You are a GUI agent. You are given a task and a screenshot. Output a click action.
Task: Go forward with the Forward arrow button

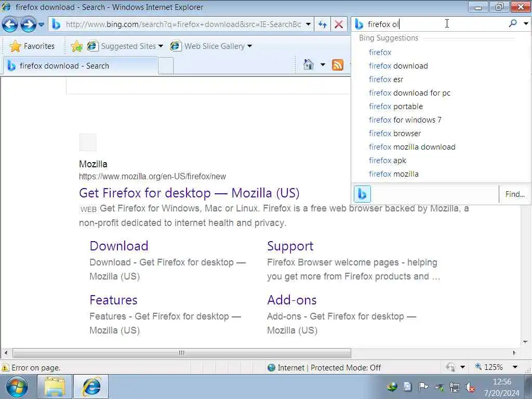click(x=28, y=24)
